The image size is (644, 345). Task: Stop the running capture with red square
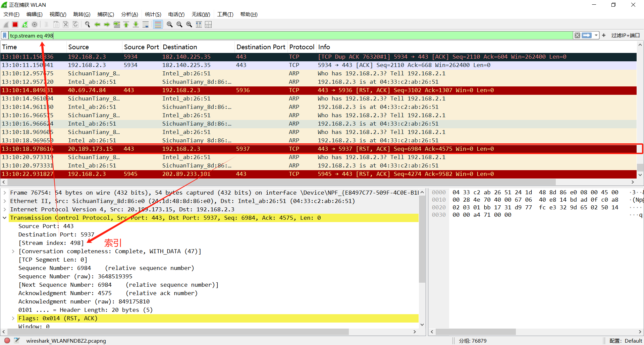coord(15,24)
